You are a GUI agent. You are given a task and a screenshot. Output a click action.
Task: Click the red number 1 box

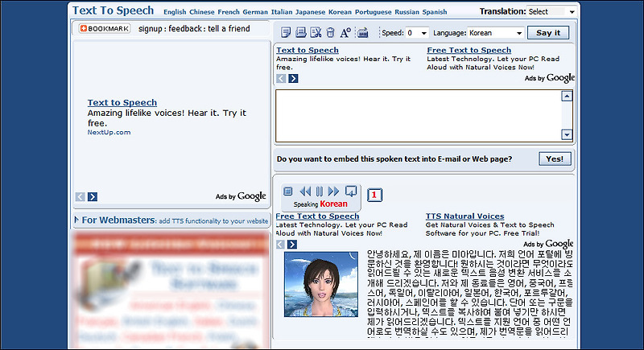tap(374, 195)
